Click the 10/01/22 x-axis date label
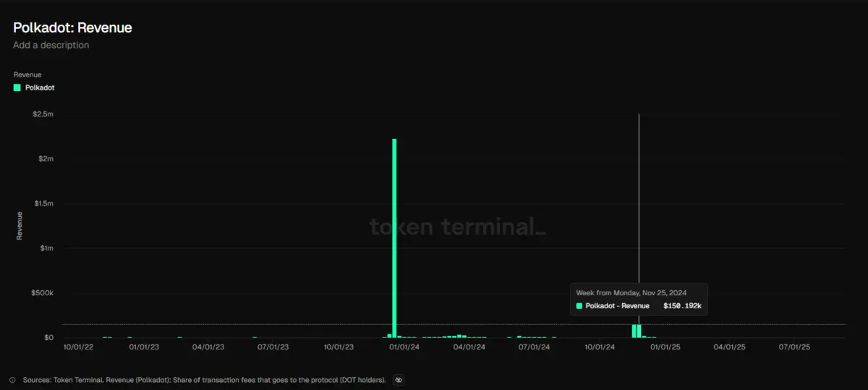This screenshot has height=390, width=868. (79, 347)
